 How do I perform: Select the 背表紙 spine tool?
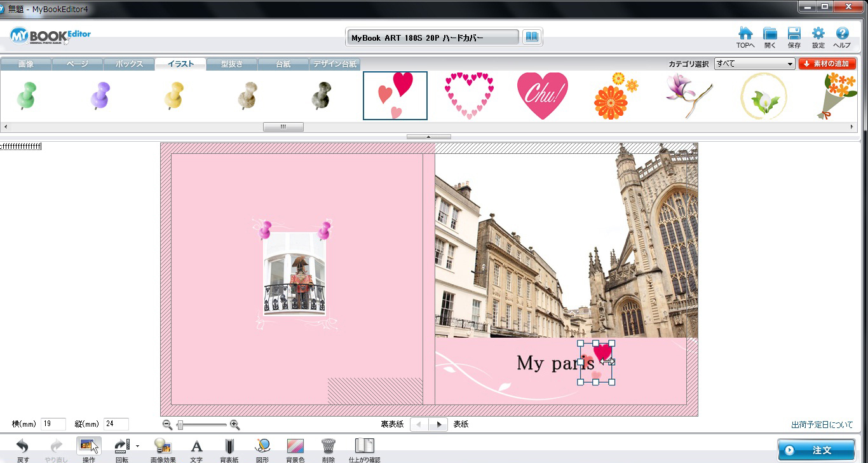click(x=229, y=446)
